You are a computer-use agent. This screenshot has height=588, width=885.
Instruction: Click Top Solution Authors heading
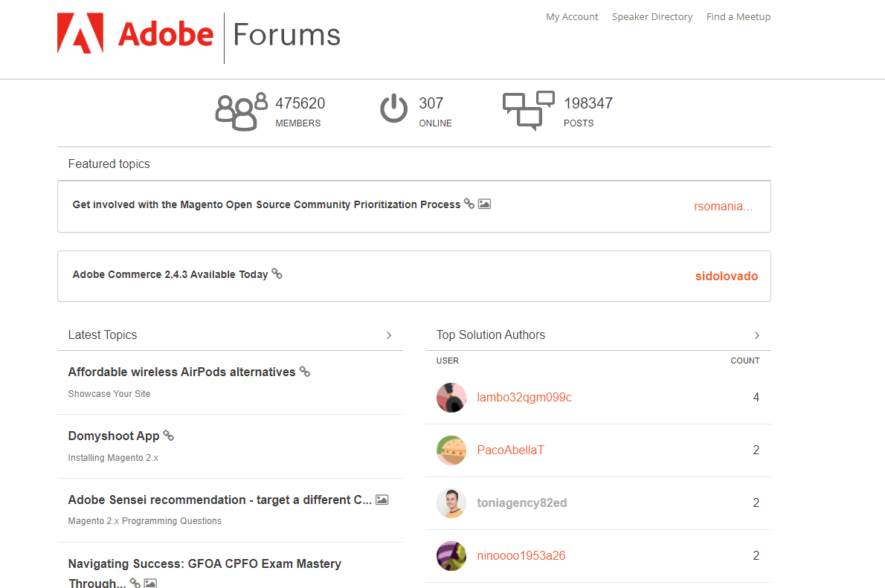pyautogui.click(x=491, y=335)
